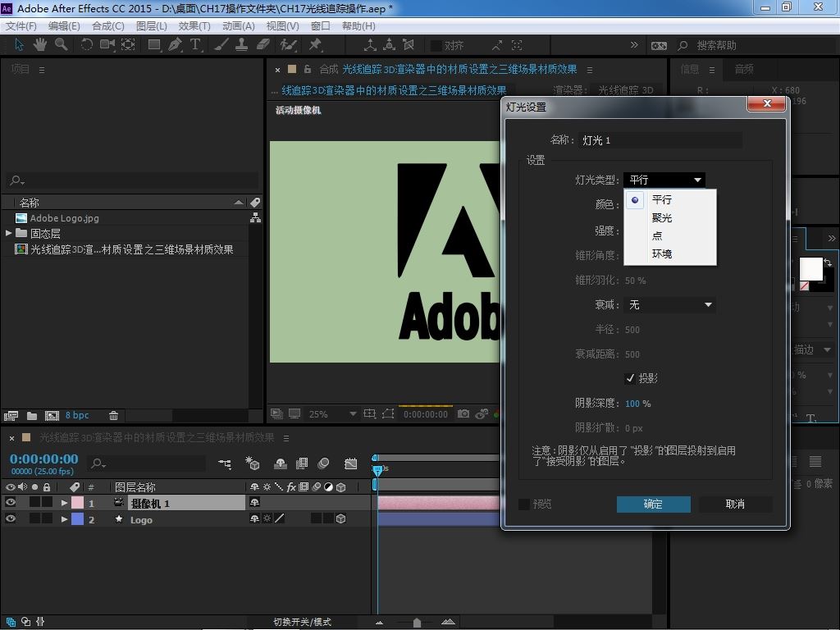Click the 名称 input field 灯光 1
The width and height of the screenshot is (840, 630).
click(660, 140)
